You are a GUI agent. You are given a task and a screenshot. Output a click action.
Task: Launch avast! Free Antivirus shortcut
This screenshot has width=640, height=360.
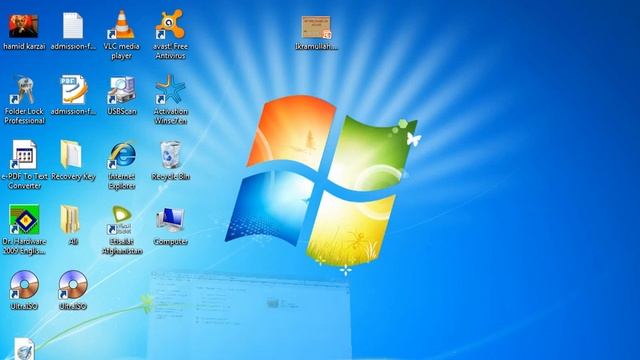[170, 25]
